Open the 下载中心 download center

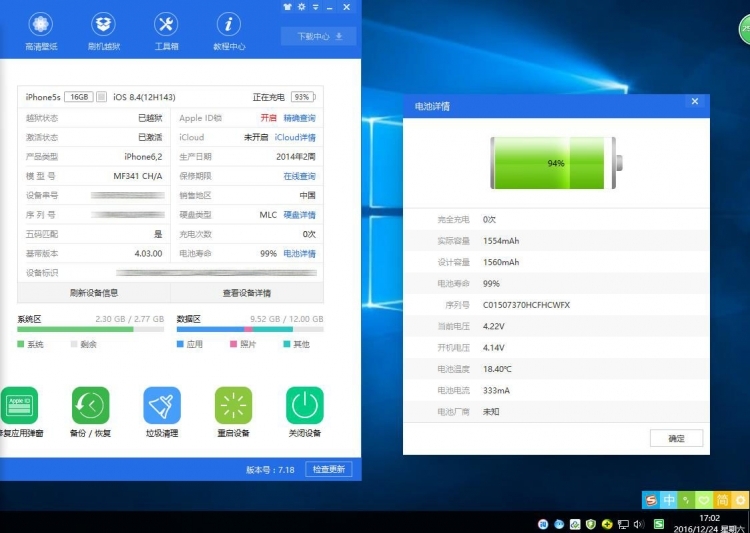tap(319, 36)
